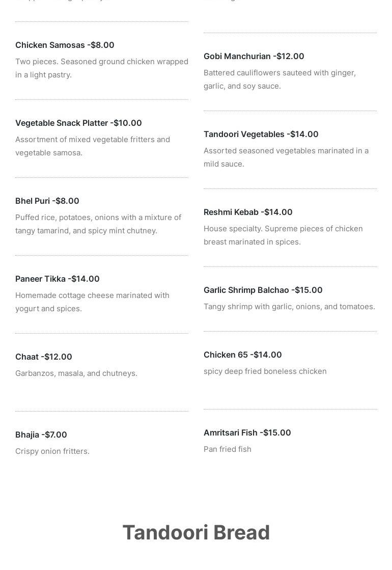Select the Paneer Tikka menu item title
Viewport: 392px width, 570px height.
click(x=58, y=279)
